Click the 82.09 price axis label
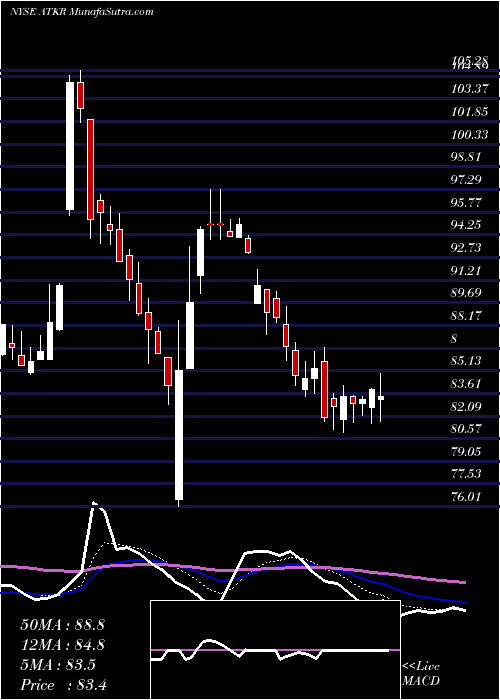 467,406
